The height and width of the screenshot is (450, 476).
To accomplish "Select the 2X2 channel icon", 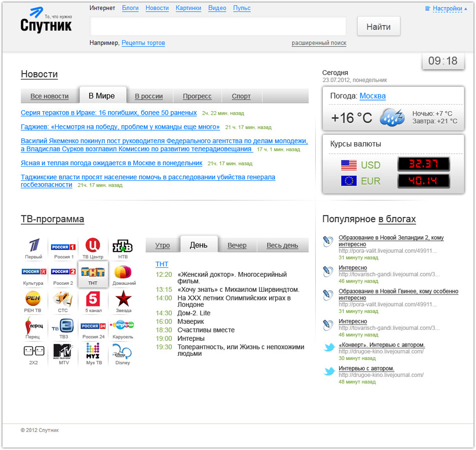I will point(34,351).
